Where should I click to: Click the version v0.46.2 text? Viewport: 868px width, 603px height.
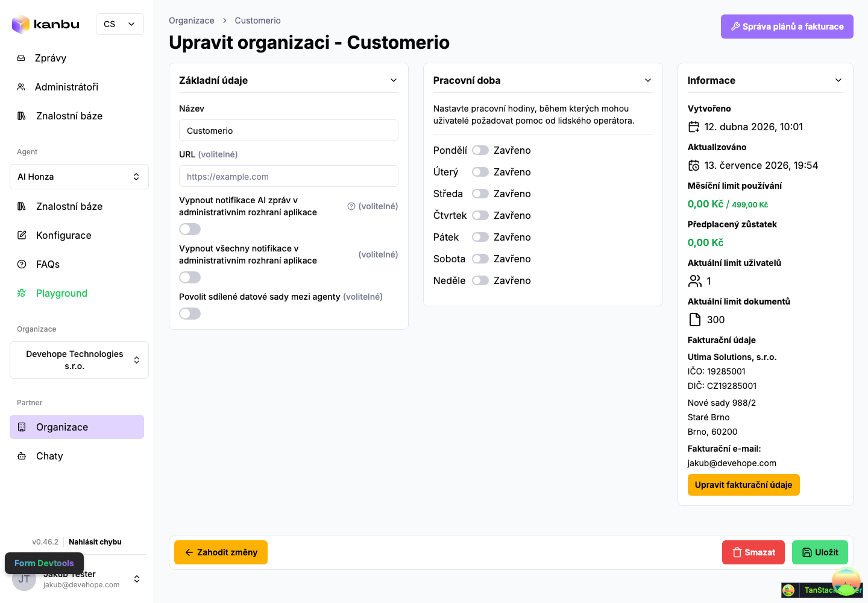[45, 542]
